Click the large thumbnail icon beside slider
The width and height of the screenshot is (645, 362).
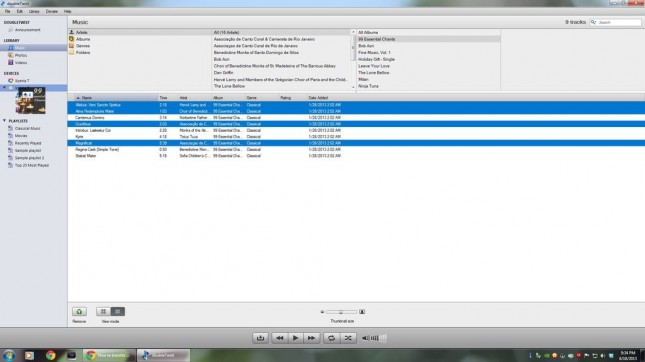[x=362, y=312]
